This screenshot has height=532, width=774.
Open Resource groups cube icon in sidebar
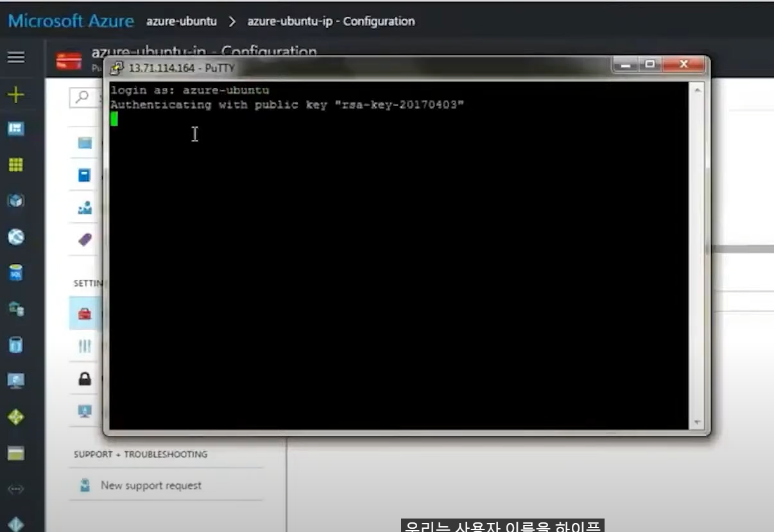[x=16, y=201]
